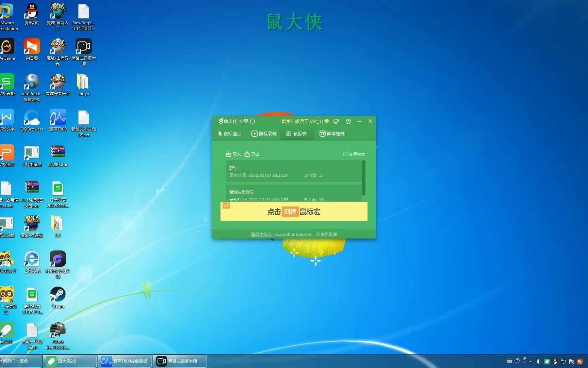Image resolution: width=588 pixels, height=368 pixels.
Task: Switch to 鼠大侠2.0 taskbar button
Action: pyautogui.click(x=70, y=361)
